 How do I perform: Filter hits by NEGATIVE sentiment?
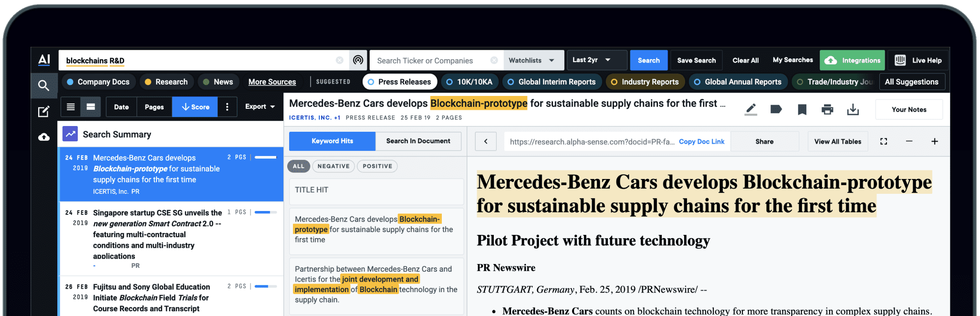[x=334, y=166]
